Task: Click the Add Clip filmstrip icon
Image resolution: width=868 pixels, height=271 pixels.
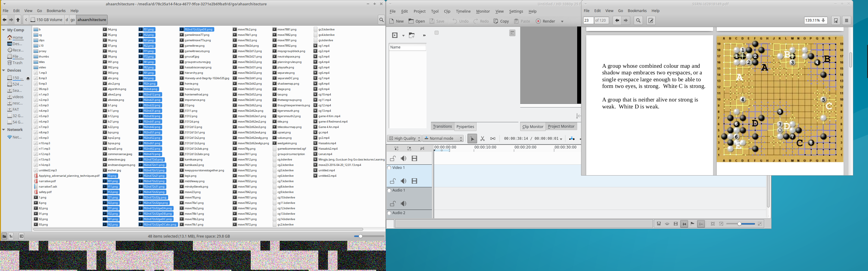Action: (x=395, y=35)
